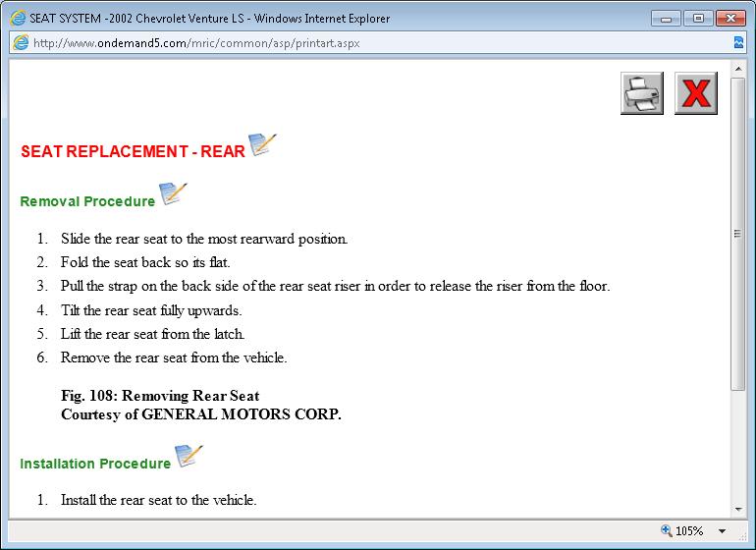Click the vertical scrollbar thumb
The height and width of the screenshot is (550, 756).
[738, 234]
